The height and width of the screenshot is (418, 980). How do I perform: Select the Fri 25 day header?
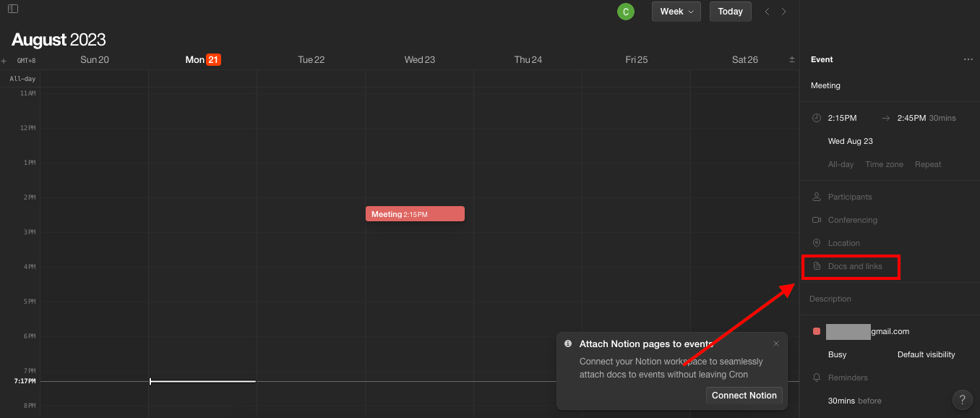coord(636,59)
